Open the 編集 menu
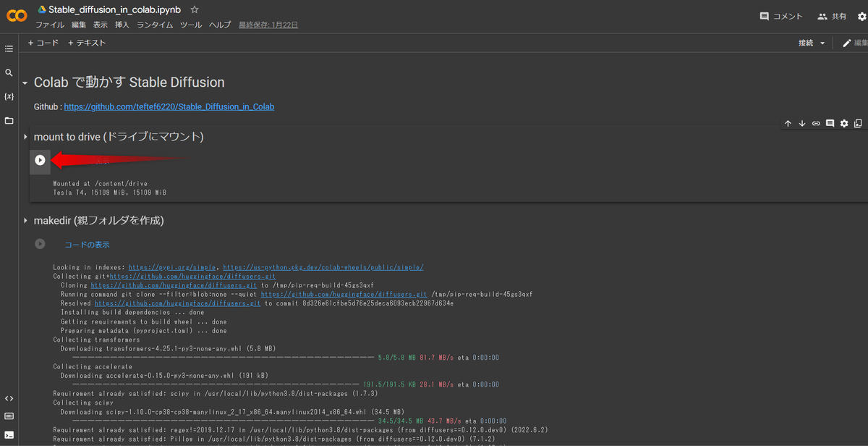The width and height of the screenshot is (868, 446). [x=79, y=25]
